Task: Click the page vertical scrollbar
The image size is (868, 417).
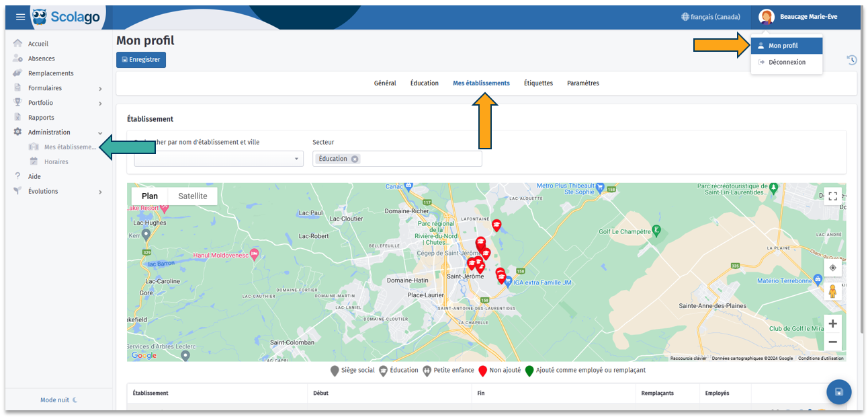Action: (x=861, y=182)
